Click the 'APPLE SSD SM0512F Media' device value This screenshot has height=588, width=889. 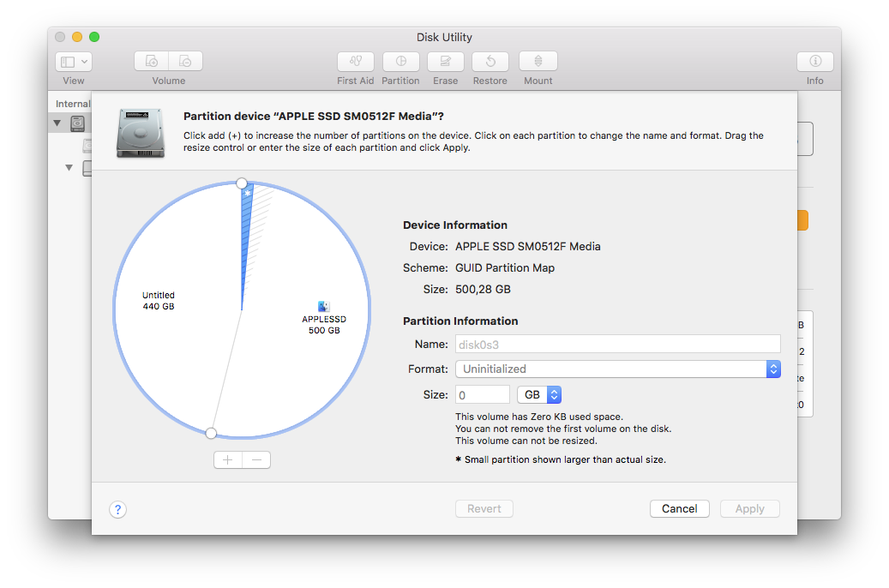pos(528,247)
